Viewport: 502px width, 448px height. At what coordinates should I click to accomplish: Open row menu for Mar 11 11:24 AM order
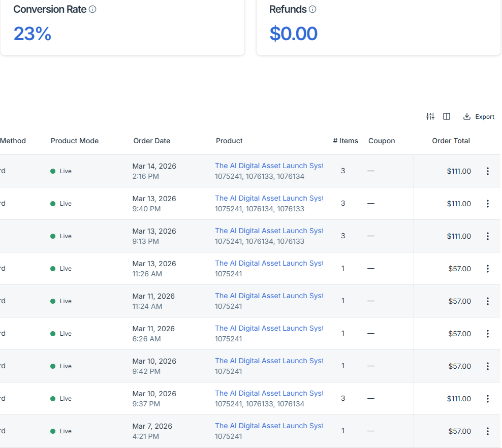click(x=488, y=301)
